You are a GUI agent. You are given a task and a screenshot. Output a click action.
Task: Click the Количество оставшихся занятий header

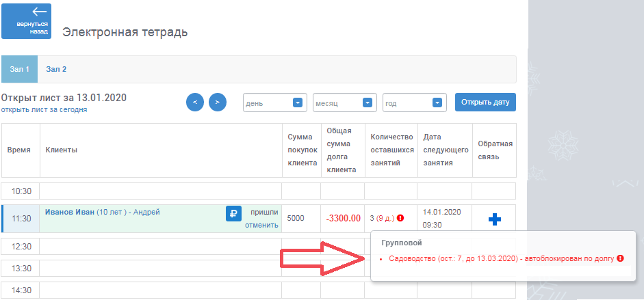(x=392, y=150)
